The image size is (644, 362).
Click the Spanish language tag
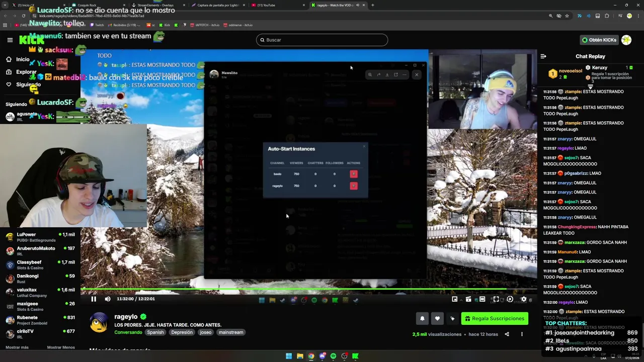click(155, 332)
